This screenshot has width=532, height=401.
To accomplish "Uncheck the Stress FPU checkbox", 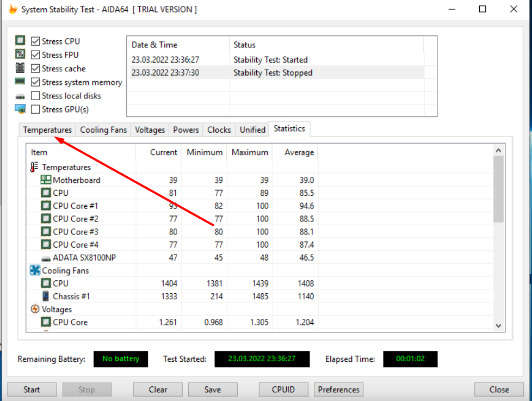I will tap(35, 54).
